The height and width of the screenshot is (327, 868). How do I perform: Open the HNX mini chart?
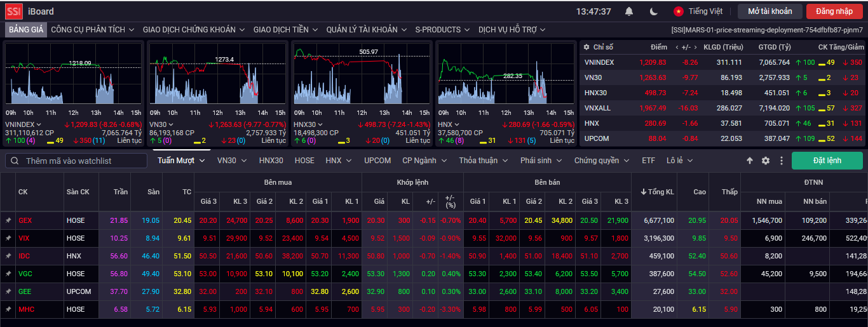tap(505, 74)
